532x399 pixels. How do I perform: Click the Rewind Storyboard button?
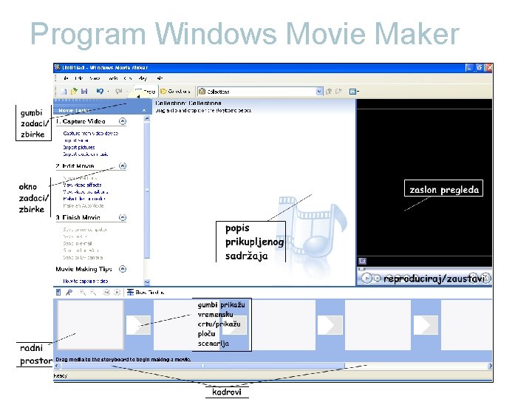pyautogui.click(x=106, y=292)
